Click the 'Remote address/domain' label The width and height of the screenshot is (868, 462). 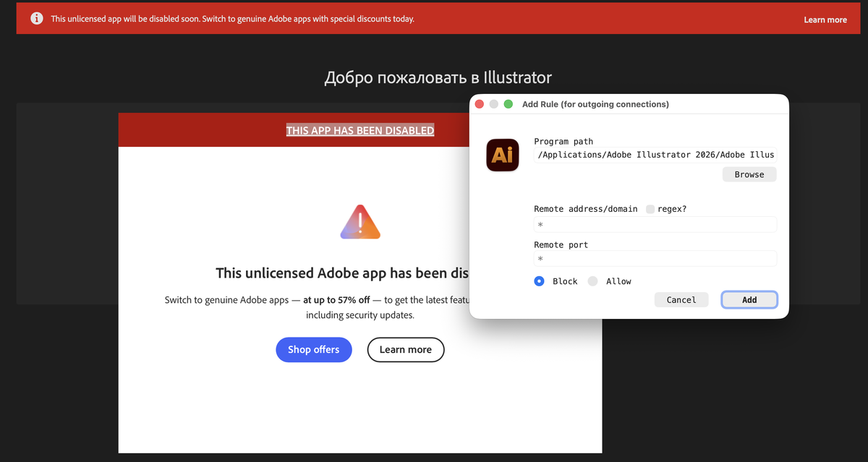click(x=586, y=209)
